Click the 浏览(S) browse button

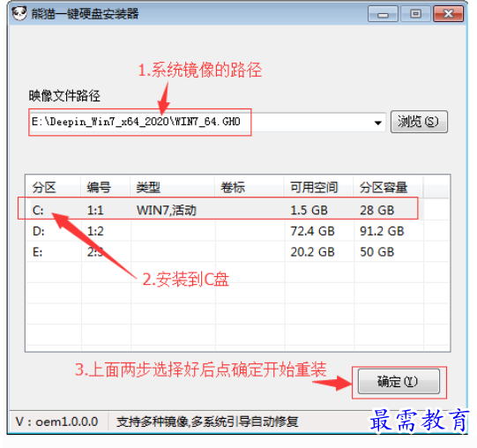point(419,122)
